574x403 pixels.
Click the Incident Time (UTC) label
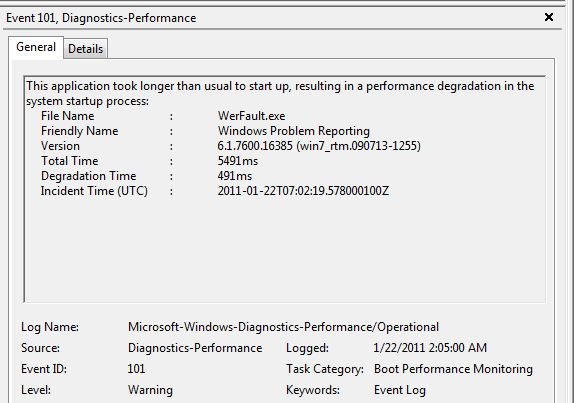94,191
